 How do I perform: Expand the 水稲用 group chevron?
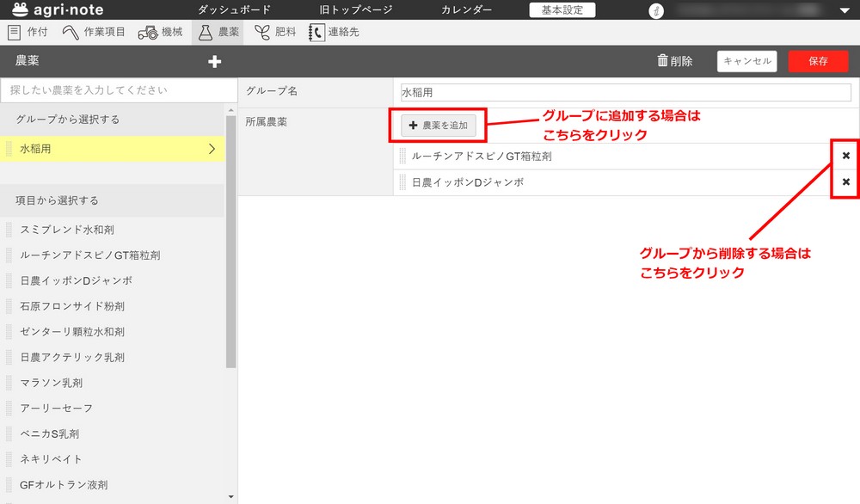coord(212,149)
